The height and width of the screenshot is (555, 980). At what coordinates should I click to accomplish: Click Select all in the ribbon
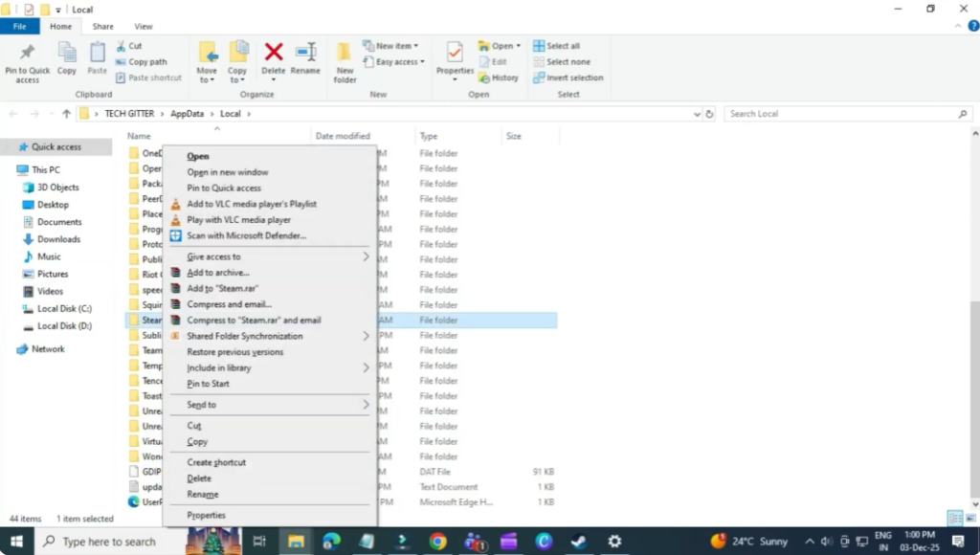(x=558, y=45)
